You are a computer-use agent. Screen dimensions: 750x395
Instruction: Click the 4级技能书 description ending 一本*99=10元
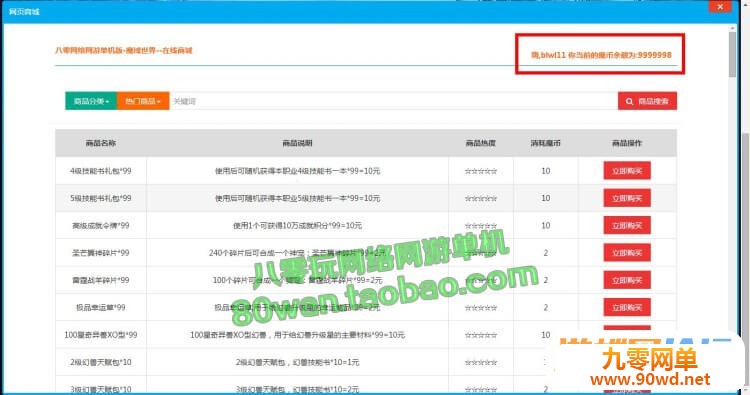pos(297,171)
